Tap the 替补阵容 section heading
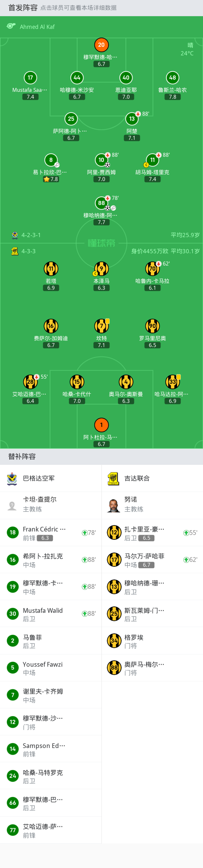 22,457
